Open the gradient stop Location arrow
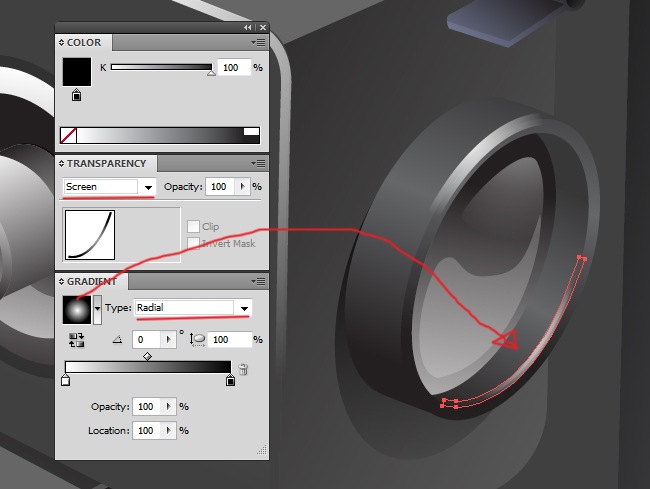The height and width of the screenshot is (489, 650). [x=168, y=431]
